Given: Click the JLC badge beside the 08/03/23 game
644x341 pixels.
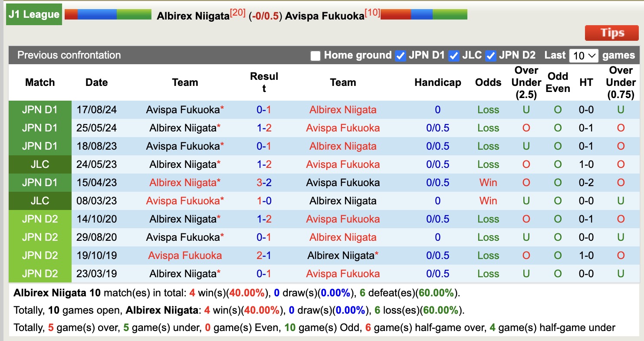Looking at the screenshot, I should pyautogui.click(x=39, y=201).
